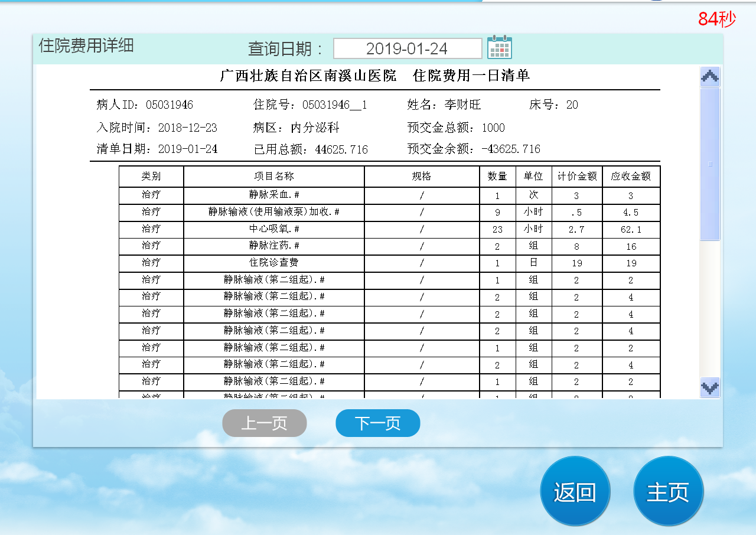756x535 pixels.
Task: Click the 应收金额 column header
Action: tap(630, 177)
